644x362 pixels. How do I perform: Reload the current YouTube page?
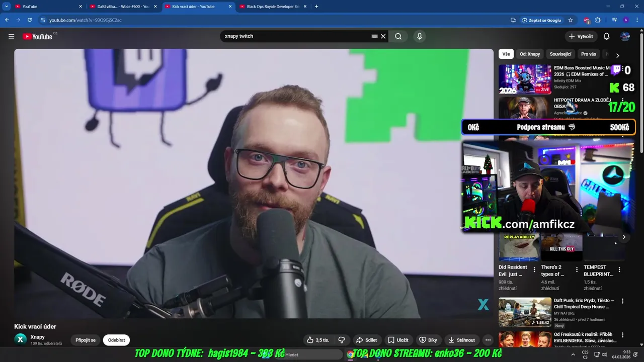30,20
